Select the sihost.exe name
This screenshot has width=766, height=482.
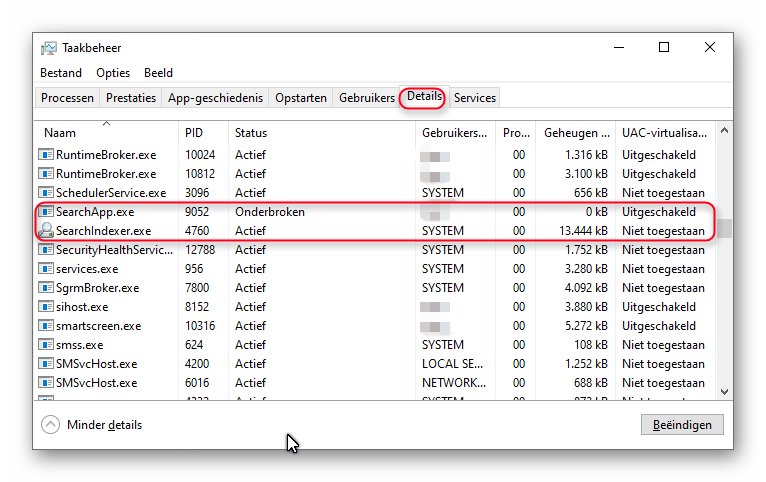point(82,307)
